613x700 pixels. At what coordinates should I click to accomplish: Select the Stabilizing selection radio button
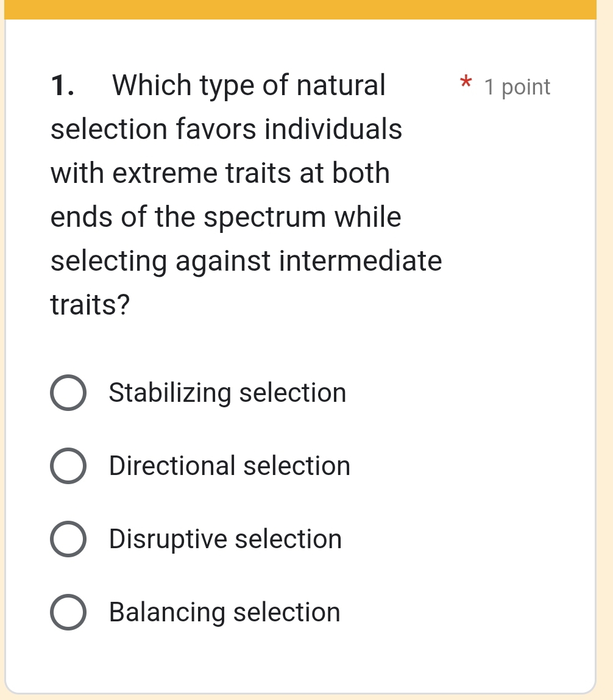(68, 393)
